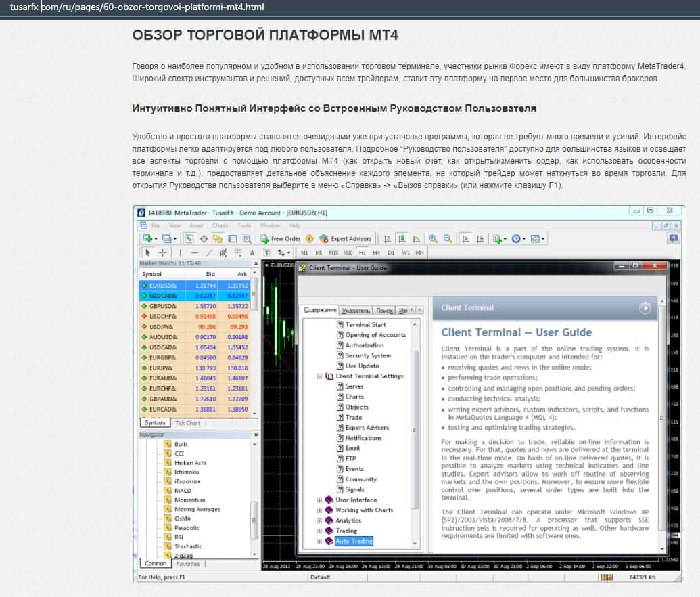Switch to the Tick Chart tab
The width and height of the screenshot is (700, 597).
click(187, 423)
